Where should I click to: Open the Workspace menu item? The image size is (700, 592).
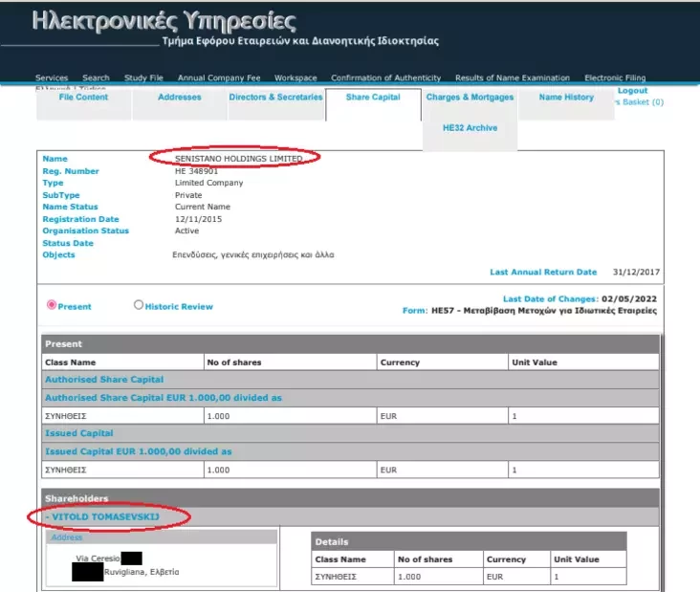pyautogui.click(x=295, y=77)
